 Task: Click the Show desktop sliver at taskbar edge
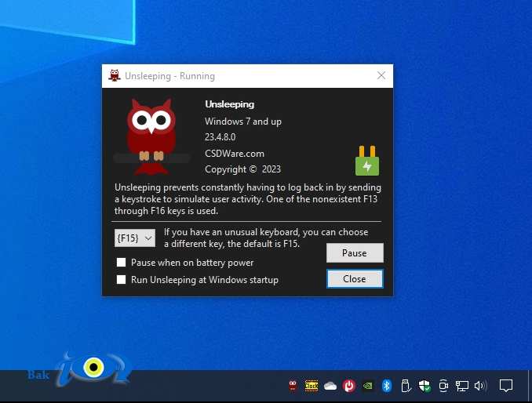(530, 386)
